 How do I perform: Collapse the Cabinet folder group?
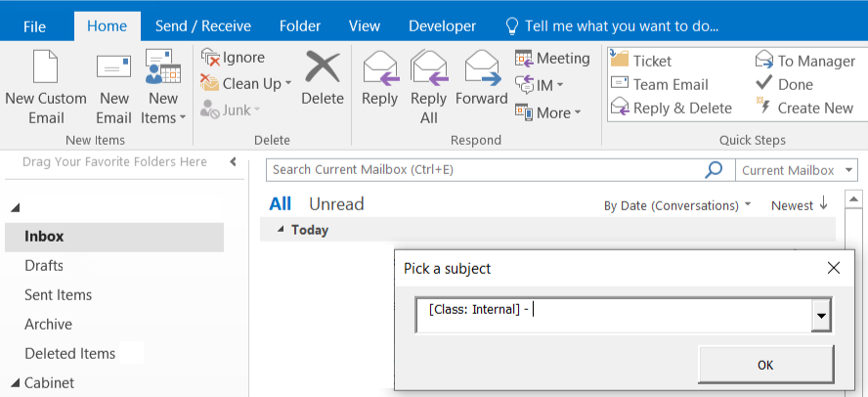click(15, 382)
